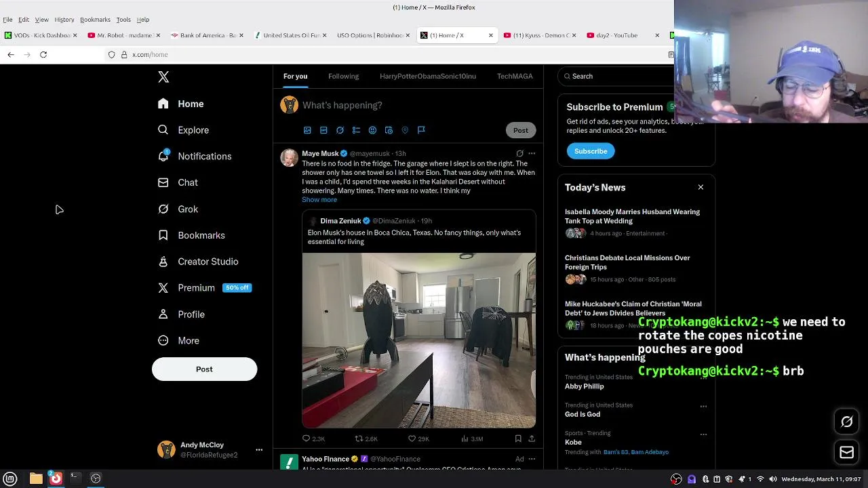The height and width of the screenshot is (488, 868).
Task: Open Notifications in the sidebar
Action: 195,157
